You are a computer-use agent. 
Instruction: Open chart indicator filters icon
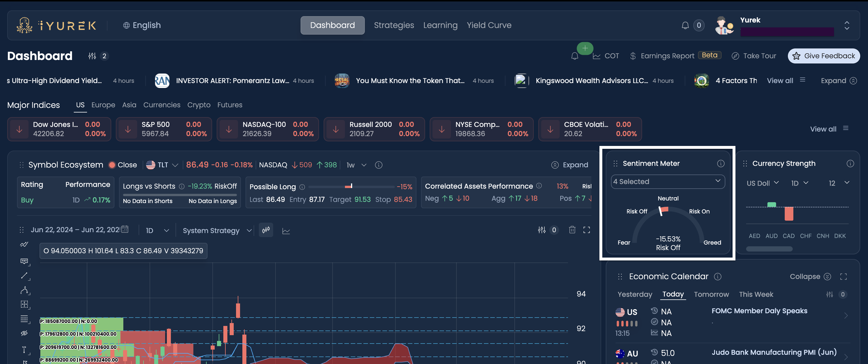pos(541,230)
